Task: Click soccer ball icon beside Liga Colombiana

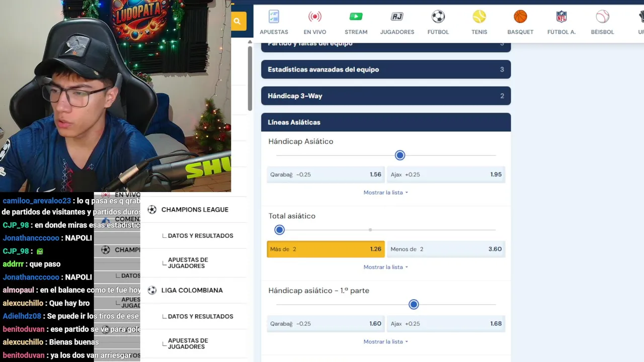Action: pos(152,290)
